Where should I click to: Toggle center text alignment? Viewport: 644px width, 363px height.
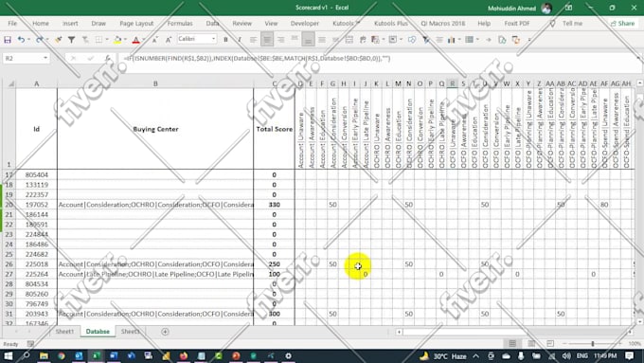tap(267, 40)
